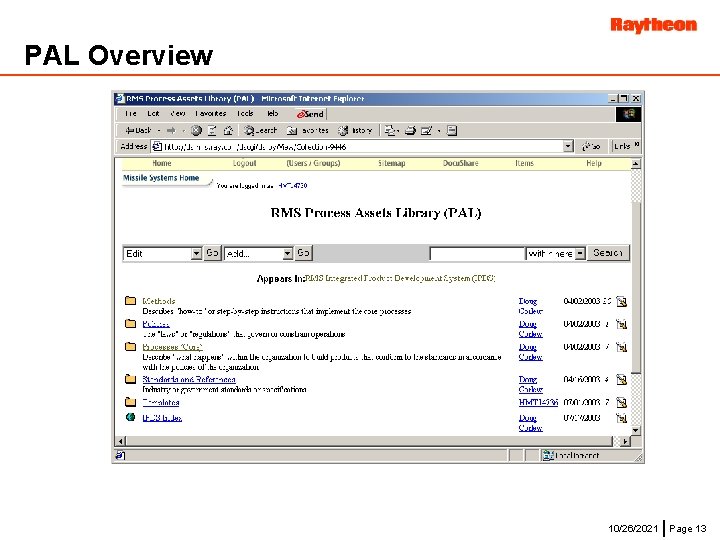Click the horizontal scrollbar left arrow

coord(120,441)
